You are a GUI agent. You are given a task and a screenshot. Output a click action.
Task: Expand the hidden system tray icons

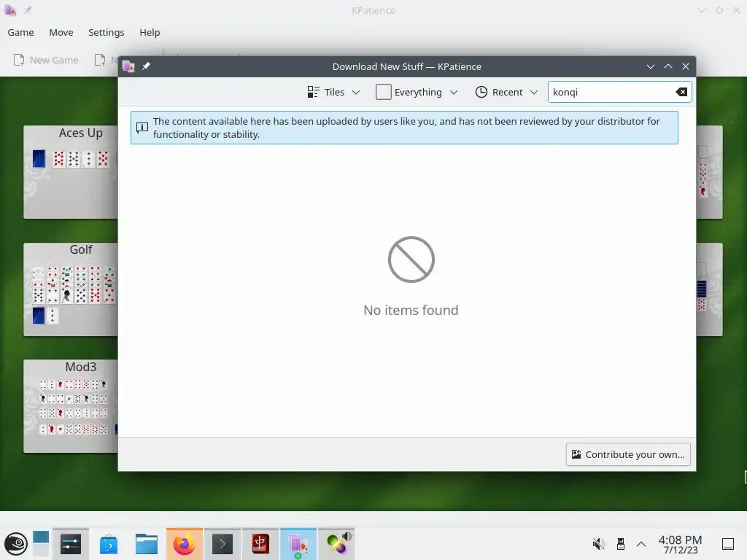pos(641,544)
